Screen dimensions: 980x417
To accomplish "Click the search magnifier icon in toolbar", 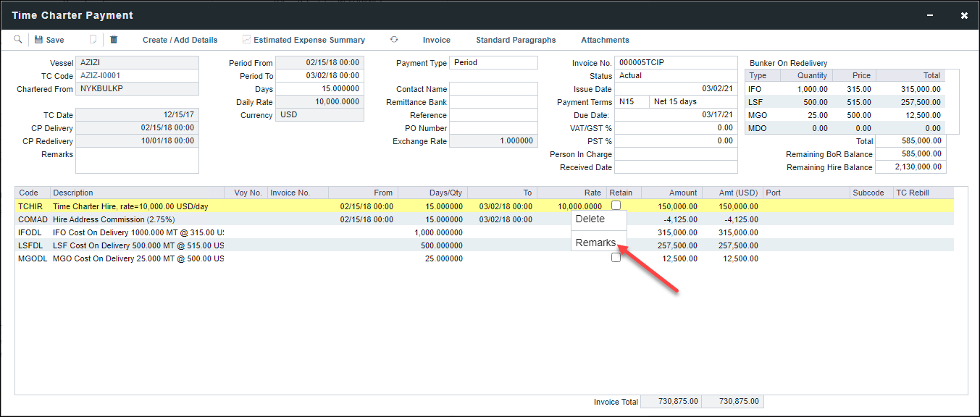I will [x=18, y=40].
